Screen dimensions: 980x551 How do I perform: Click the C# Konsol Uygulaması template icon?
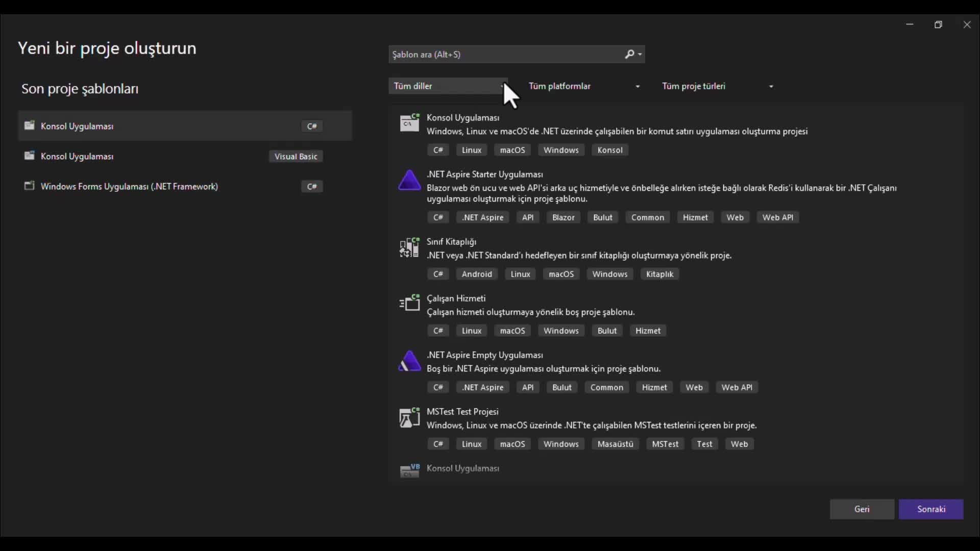[x=409, y=122]
